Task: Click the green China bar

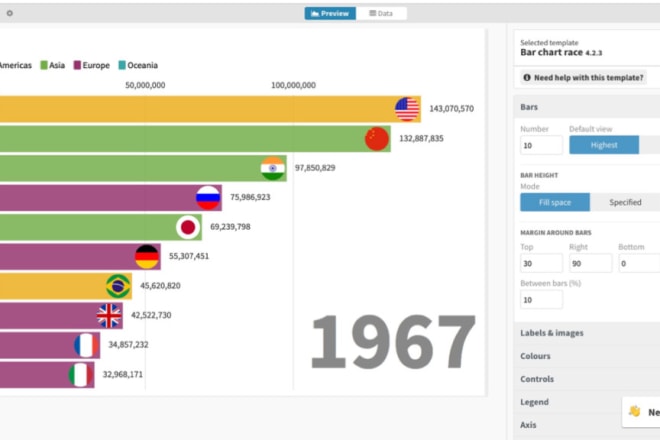Action: 195,139
